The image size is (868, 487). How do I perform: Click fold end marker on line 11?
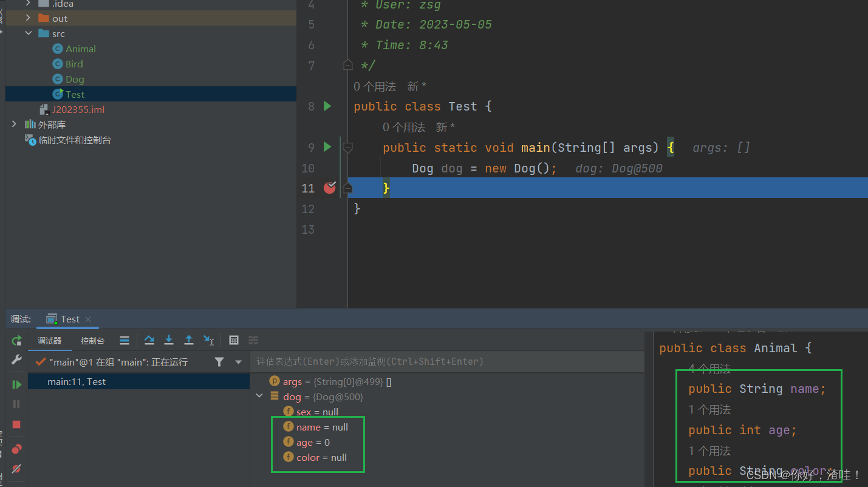tap(347, 188)
